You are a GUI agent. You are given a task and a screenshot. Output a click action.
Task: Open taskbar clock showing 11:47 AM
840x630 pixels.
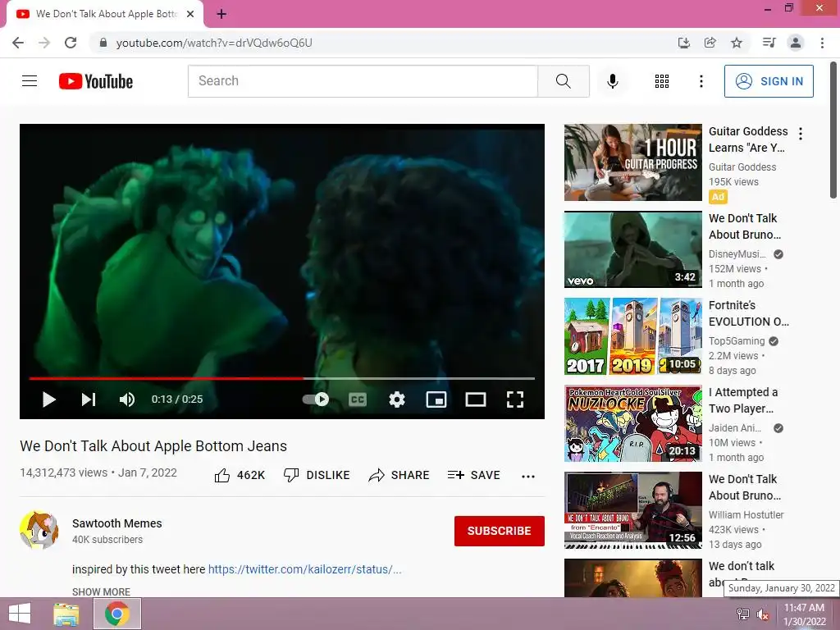[x=804, y=614]
